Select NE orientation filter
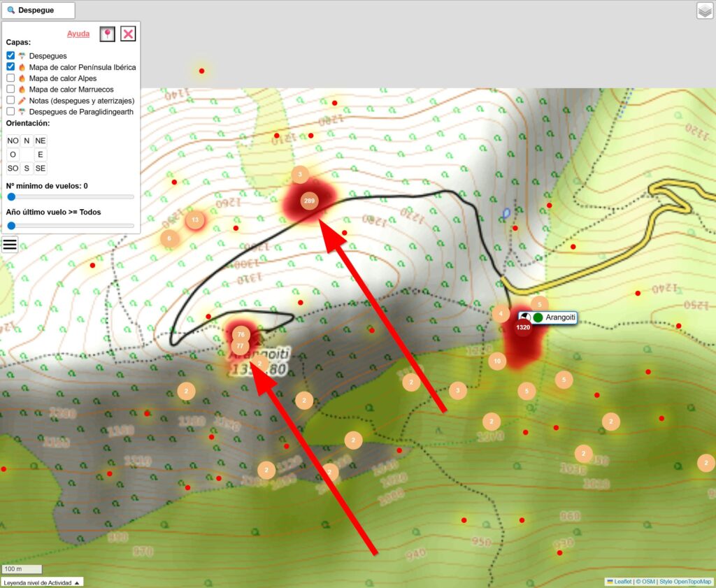The height and width of the screenshot is (588, 716). tap(41, 141)
